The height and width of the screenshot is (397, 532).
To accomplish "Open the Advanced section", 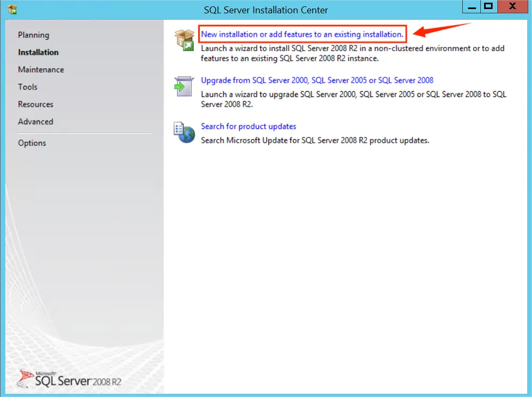I will coord(35,121).
